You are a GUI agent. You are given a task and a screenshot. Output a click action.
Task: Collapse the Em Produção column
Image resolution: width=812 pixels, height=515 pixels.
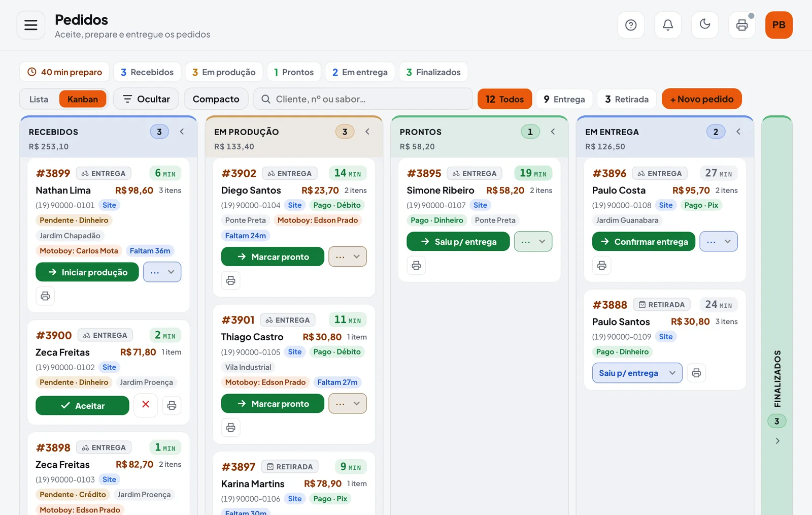[x=367, y=132]
